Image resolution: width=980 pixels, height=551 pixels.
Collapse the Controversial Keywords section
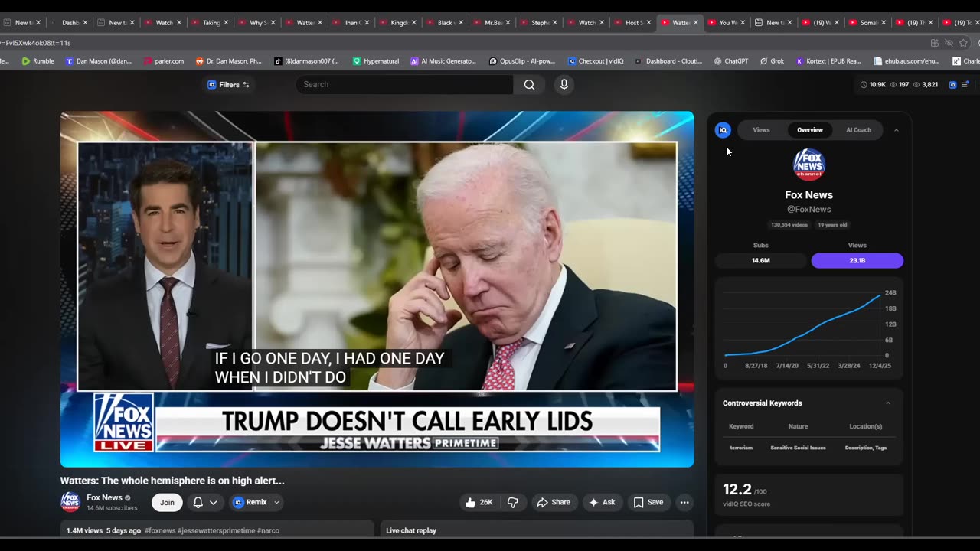pos(888,403)
